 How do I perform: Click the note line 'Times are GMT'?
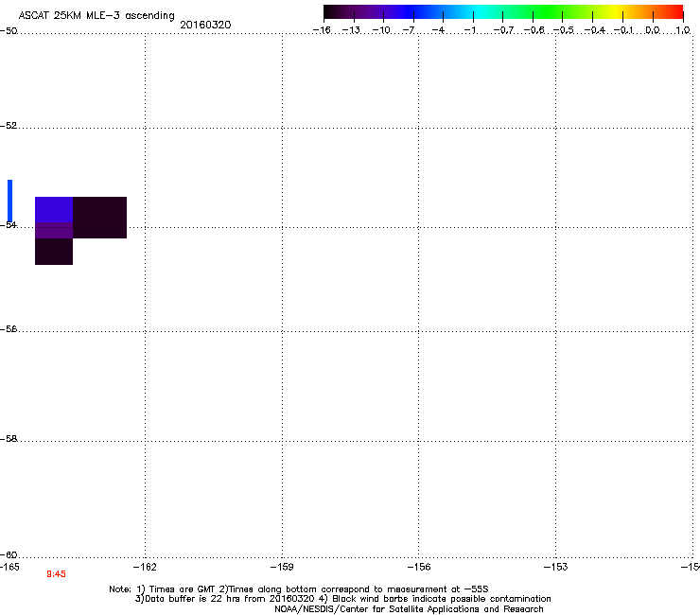pos(183,589)
